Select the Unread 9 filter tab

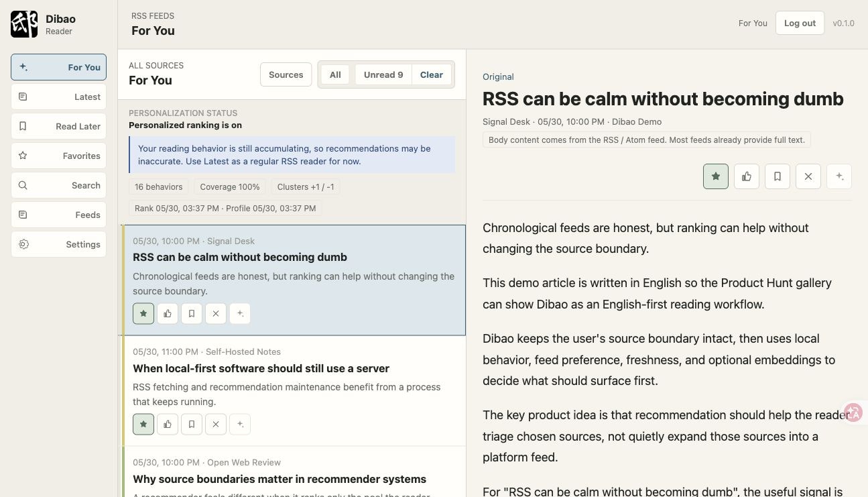point(383,74)
